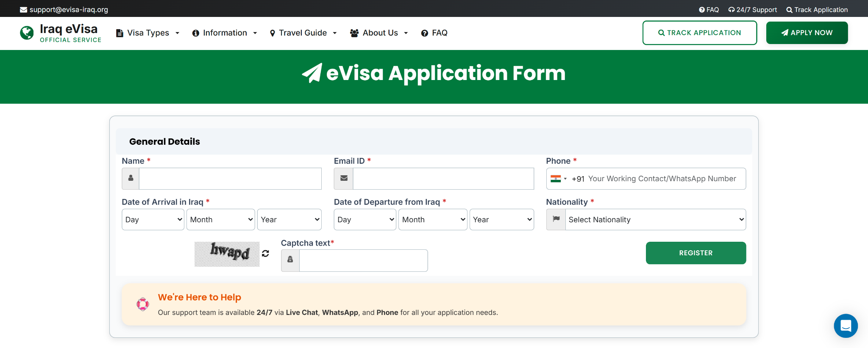The image size is (868, 348).
Task: Click the person icon beside Name field
Action: pyautogui.click(x=131, y=179)
